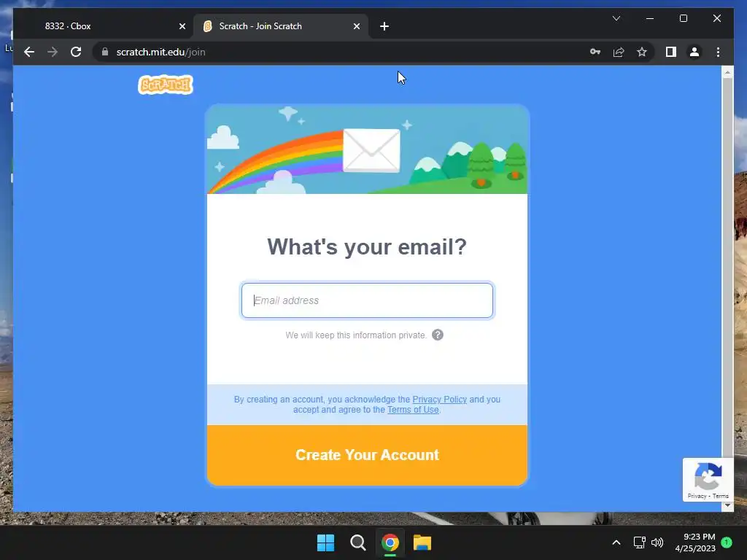Viewport: 747px width, 560px height.
Task: Maximize the Chrome window
Action: 683,18
